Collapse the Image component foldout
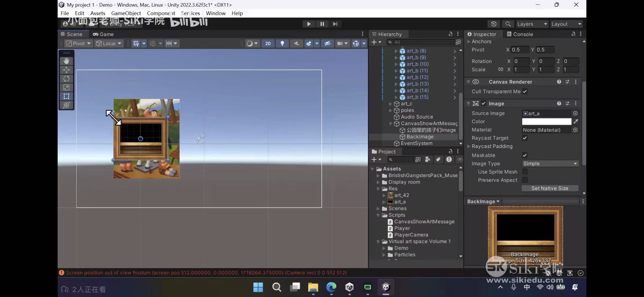Viewport: 644px width, 297px height. 468,103
